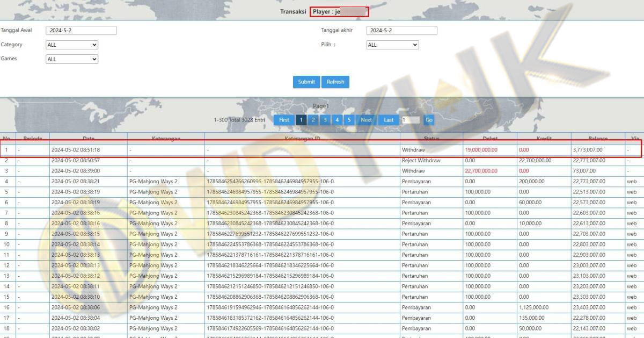The height and width of the screenshot is (338, 644).
Task: Click ID 1785846254266260996-1785846246984957955-106-0
Action: click(x=270, y=182)
